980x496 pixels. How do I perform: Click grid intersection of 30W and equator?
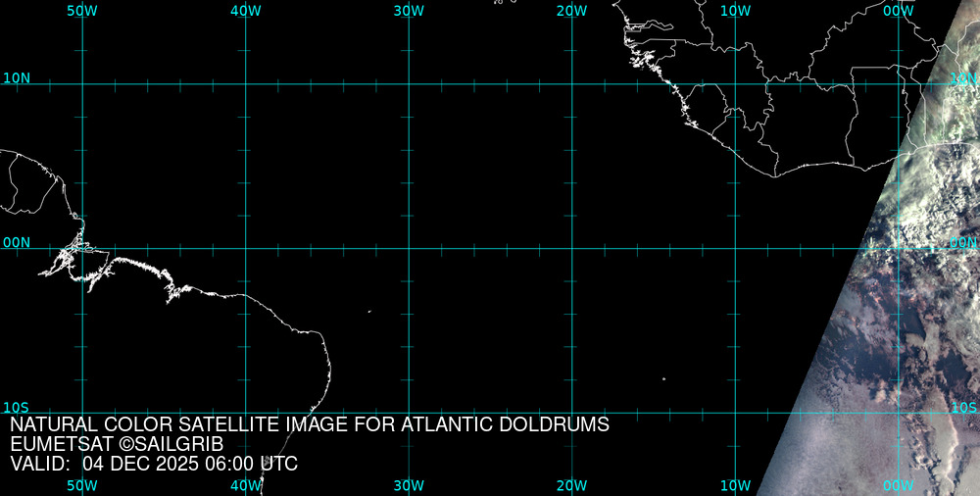pos(409,248)
